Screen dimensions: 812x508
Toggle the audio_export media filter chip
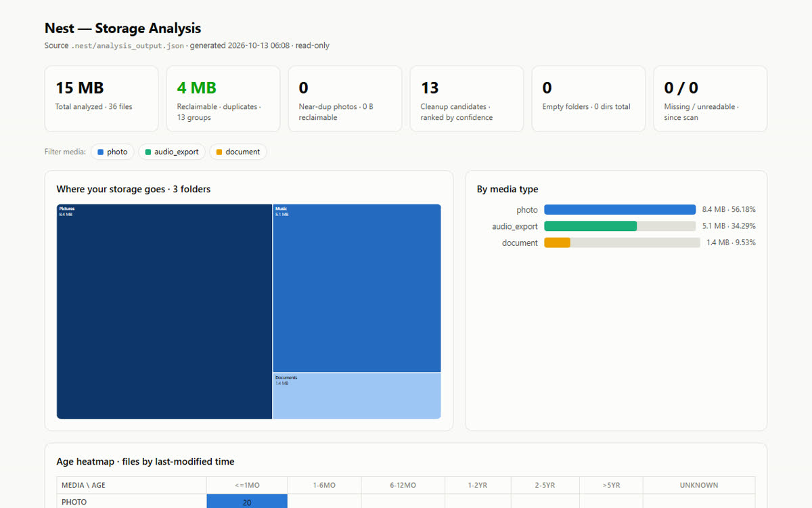tap(172, 152)
